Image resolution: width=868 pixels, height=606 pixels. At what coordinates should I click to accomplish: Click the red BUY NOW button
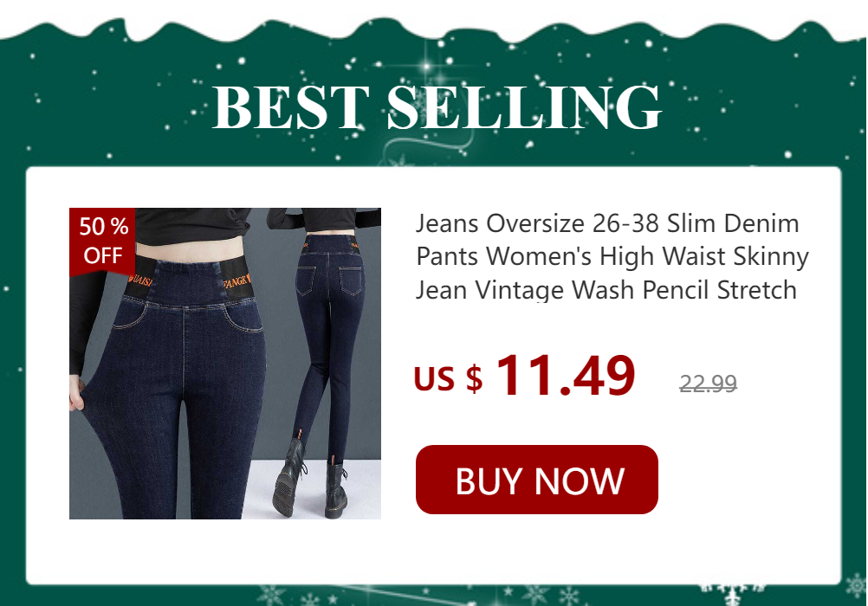coord(536,480)
